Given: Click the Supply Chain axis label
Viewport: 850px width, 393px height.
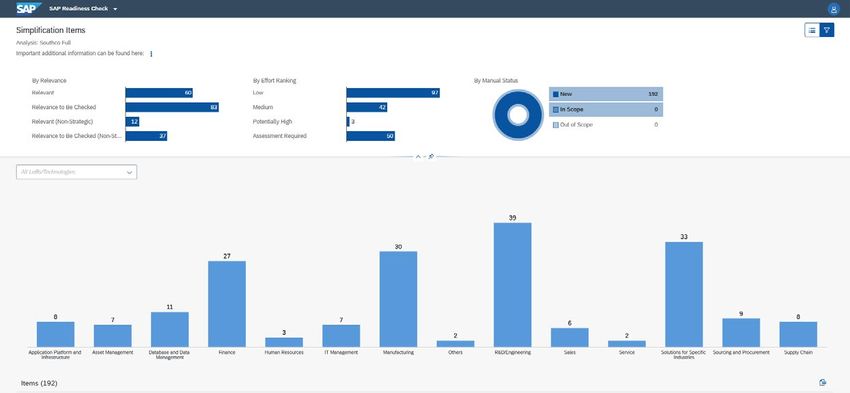Looking at the screenshot, I should tap(799, 352).
